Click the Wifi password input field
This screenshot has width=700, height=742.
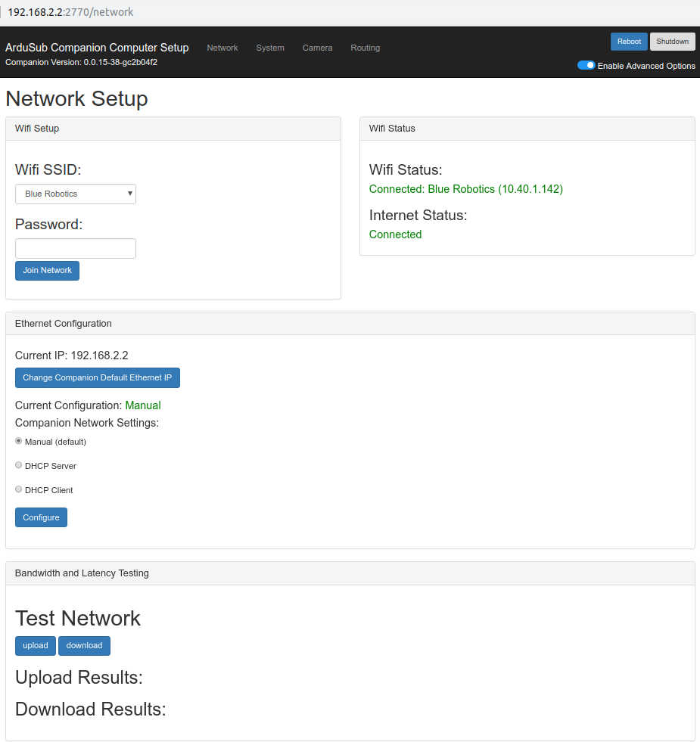76,248
